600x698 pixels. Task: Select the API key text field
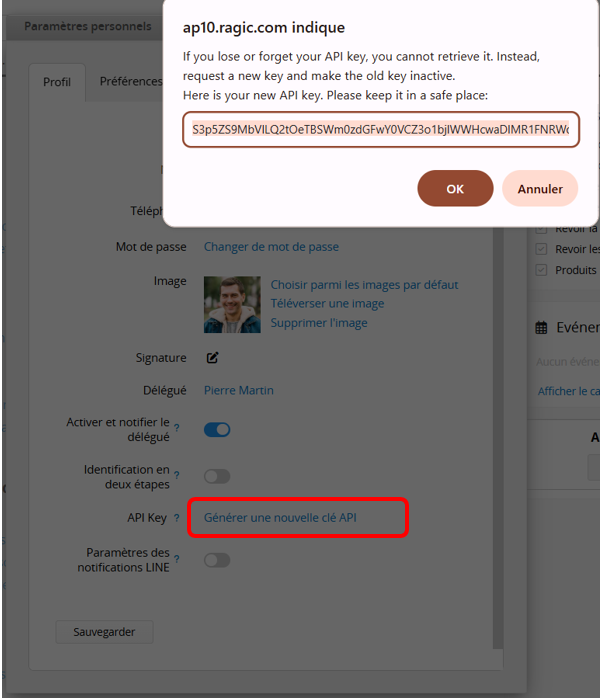(x=381, y=130)
